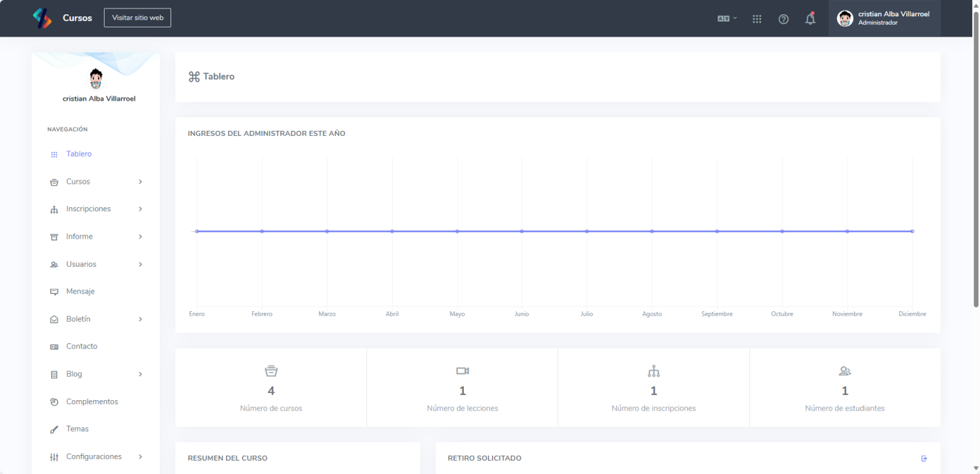Click the Temas brush icon in sidebar

coord(54,430)
